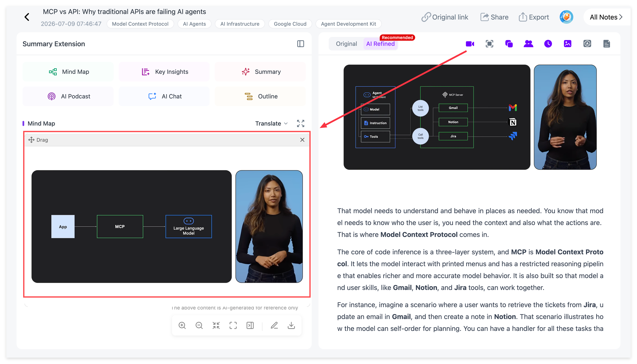The width and height of the screenshot is (637, 364).
Task: Download the mind map
Action: (292, 325)
